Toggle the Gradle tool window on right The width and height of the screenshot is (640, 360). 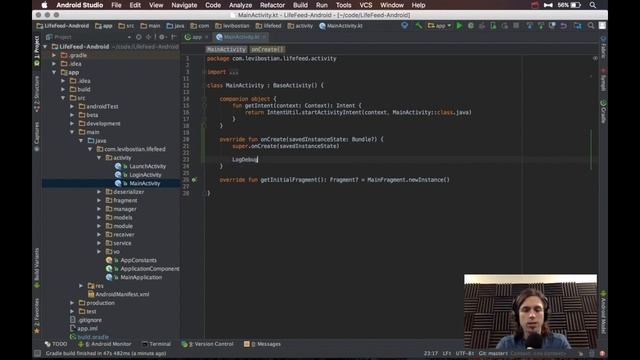point(603,112)
